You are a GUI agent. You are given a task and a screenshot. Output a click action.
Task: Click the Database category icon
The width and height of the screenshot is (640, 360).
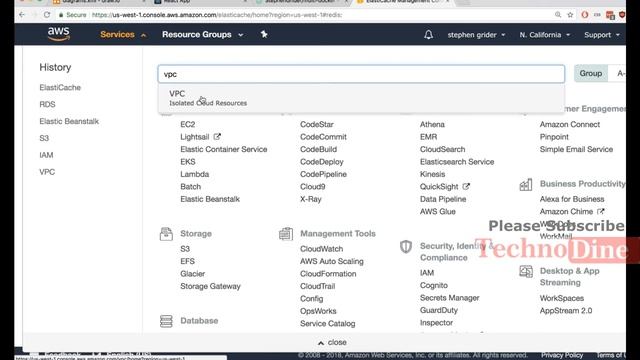(x=166, y=321)
